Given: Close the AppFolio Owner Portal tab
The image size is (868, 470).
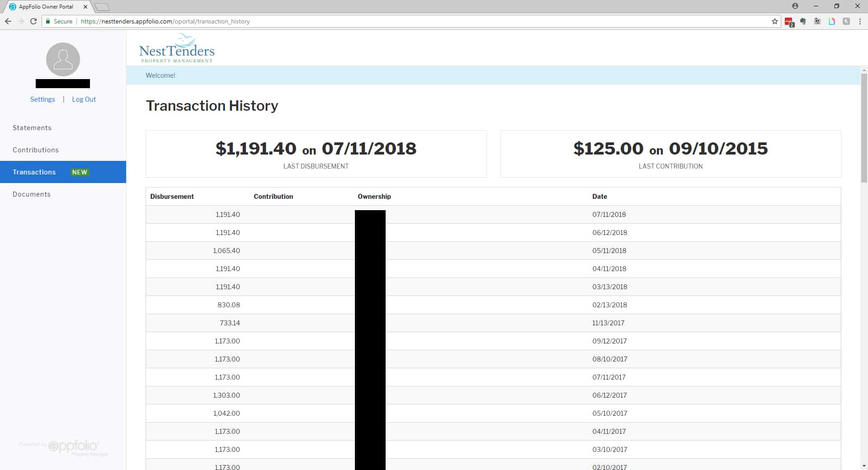Looking at the screenshot, I should tap(85, 7).
